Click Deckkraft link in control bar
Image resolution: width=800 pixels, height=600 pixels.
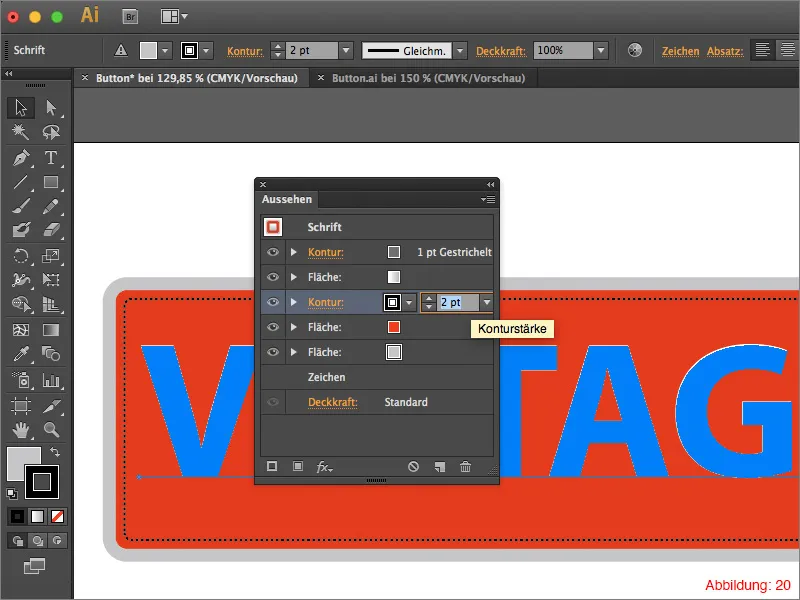(501, 51)
